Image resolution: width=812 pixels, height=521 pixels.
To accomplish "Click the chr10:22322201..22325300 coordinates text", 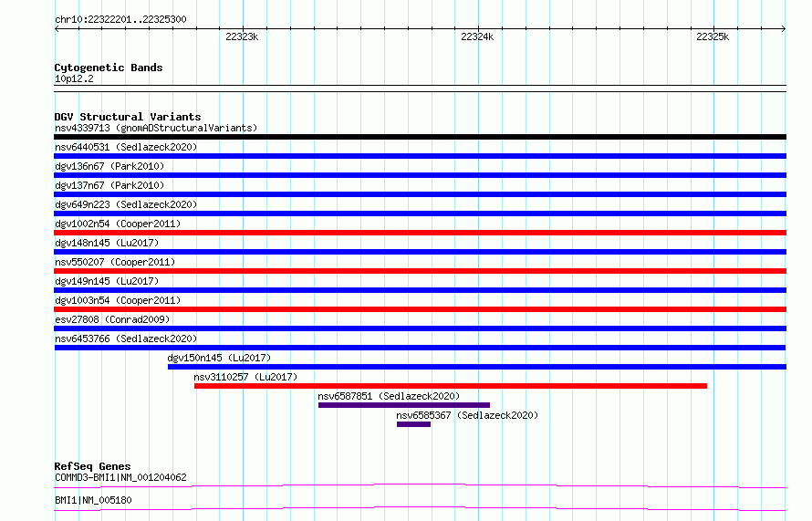I will [x=120, y=19].
